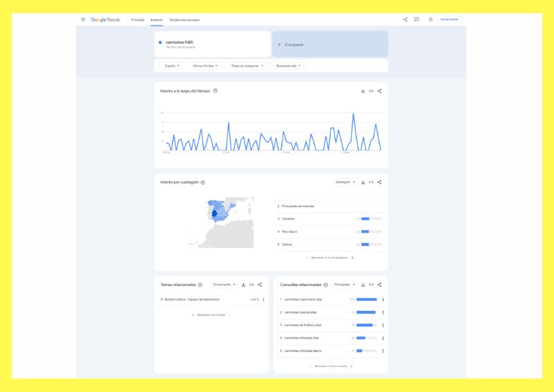Viewport: 554px width, 392px height.
Task: Open options menu for camisetas baloncesto nba
Action: click(x=383, y=299)
